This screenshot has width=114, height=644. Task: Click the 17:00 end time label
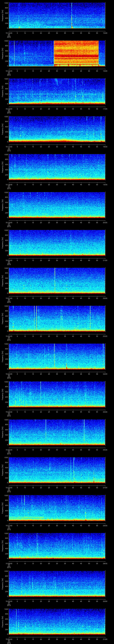click(105, 109)
